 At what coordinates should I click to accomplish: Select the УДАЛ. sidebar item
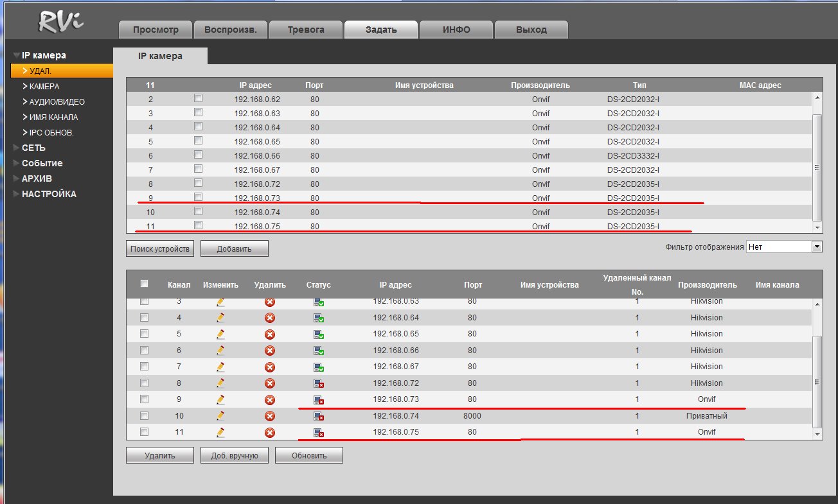click(62, 71)
